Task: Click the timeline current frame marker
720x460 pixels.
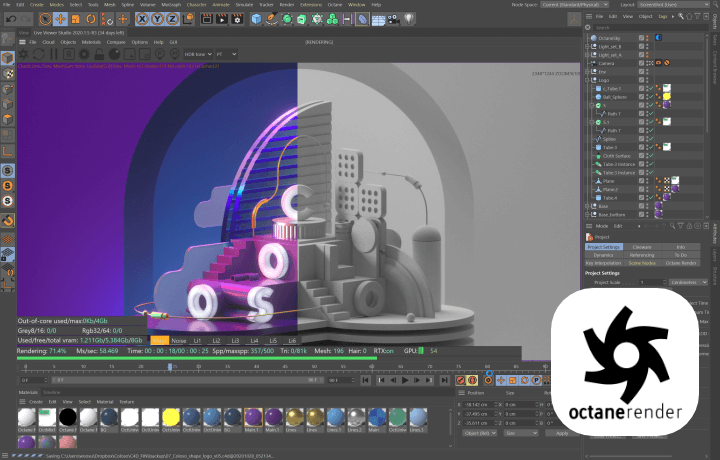Action: pos(170,366)
